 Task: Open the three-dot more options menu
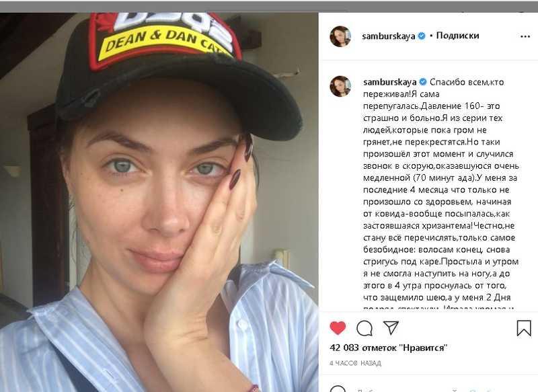tap(525, 36)
